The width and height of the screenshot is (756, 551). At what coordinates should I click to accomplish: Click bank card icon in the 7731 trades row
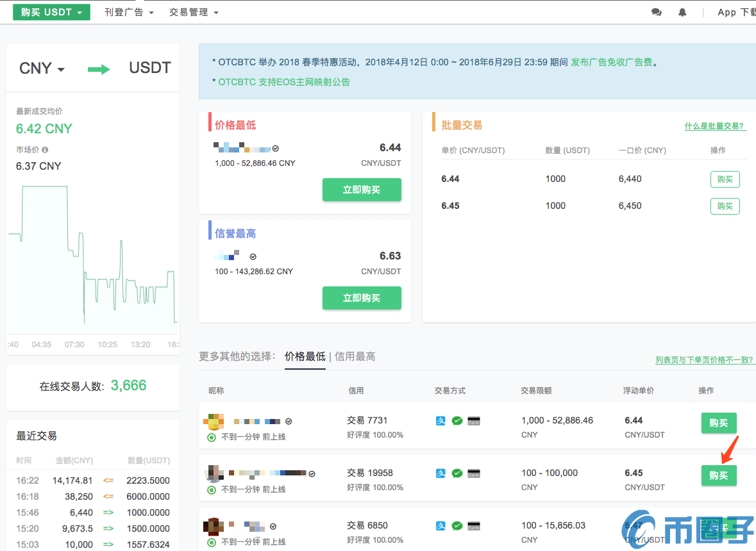474,421
